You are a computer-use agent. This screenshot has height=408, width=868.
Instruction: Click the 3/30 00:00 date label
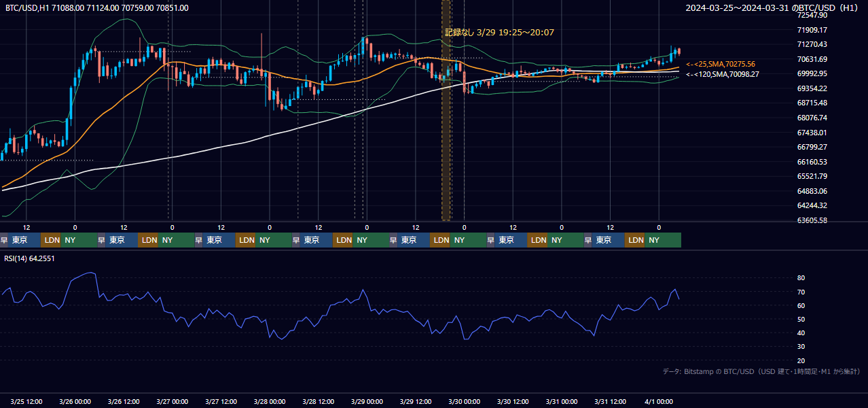(464, 401)
